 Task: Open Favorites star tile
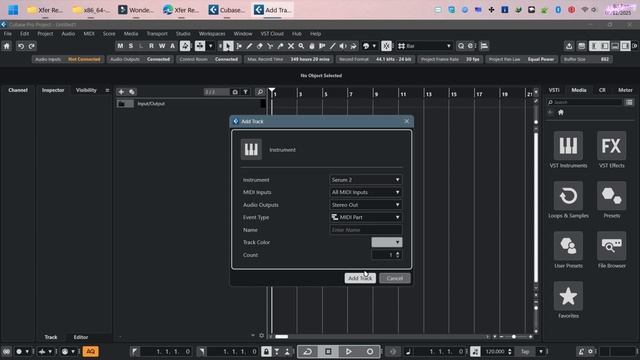568,296
